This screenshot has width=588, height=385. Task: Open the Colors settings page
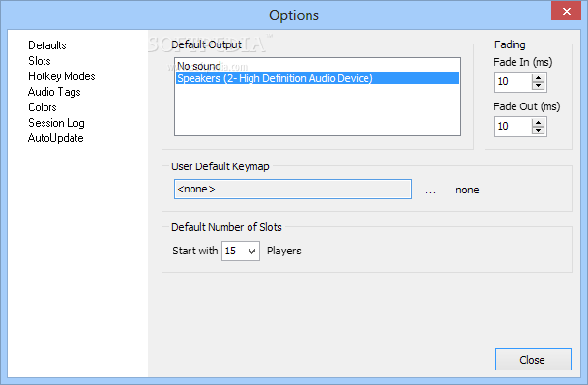[43, 107]
